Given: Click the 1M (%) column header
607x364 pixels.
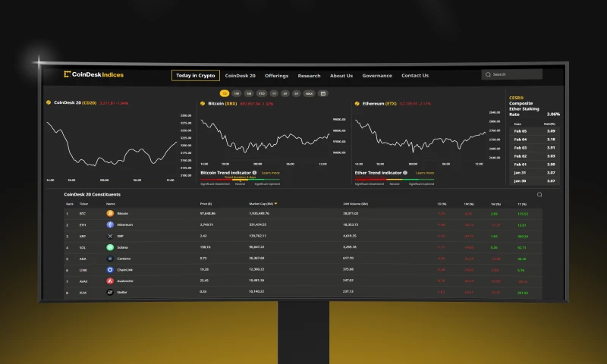Looking at the screenshot, I should pyautogui.click(x=495, y=204).
